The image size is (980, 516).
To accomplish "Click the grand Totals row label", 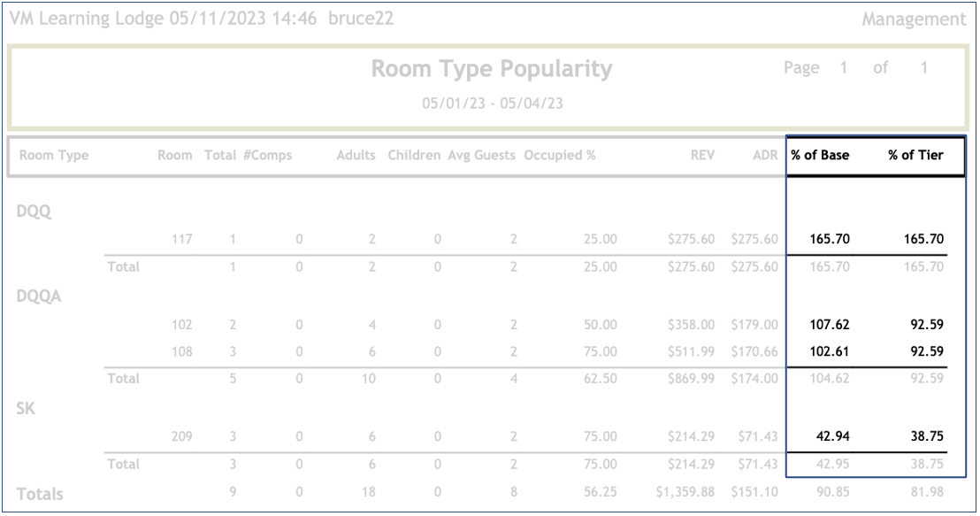I will click(x=40, y=494).
